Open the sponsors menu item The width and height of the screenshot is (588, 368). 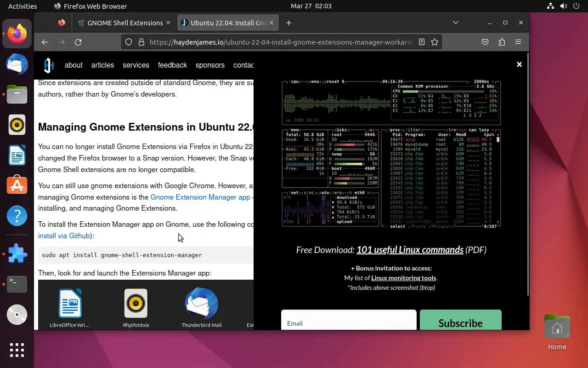pos(210,65)
